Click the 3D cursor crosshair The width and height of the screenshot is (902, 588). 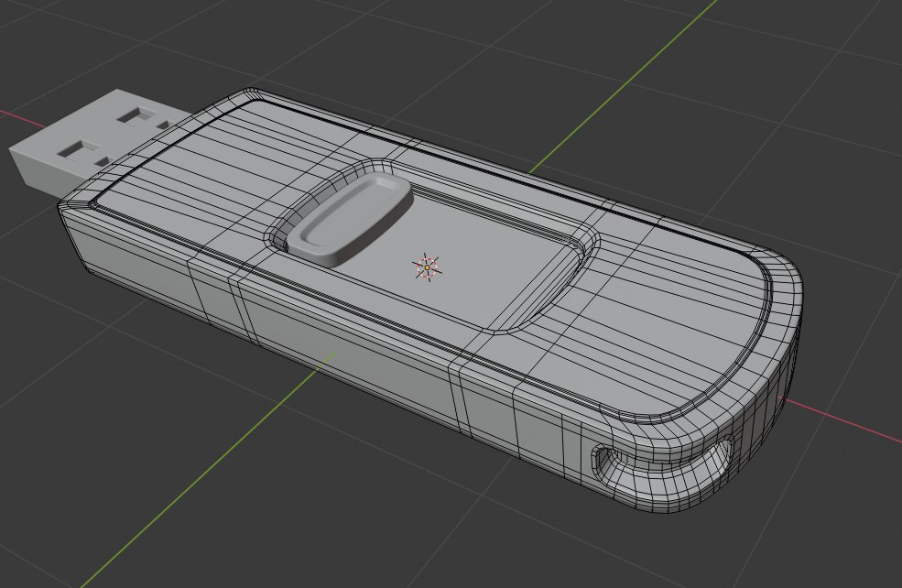click(427, 267)
